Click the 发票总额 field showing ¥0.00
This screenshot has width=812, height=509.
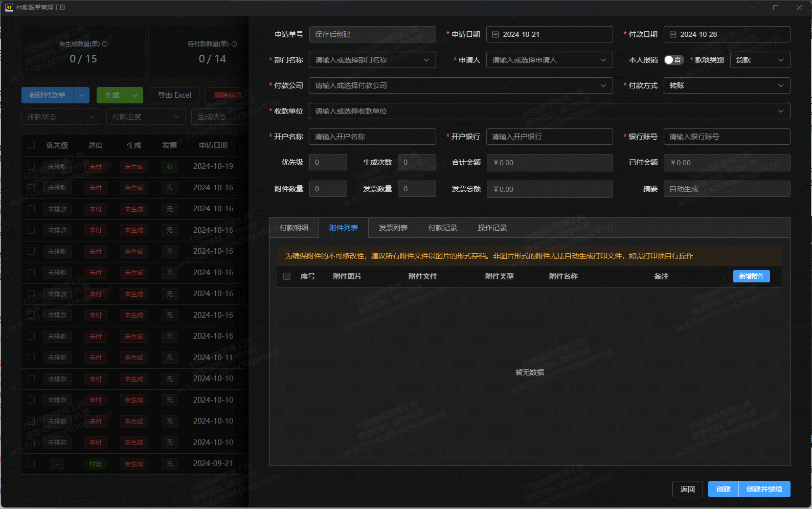[x=549, y=189]
